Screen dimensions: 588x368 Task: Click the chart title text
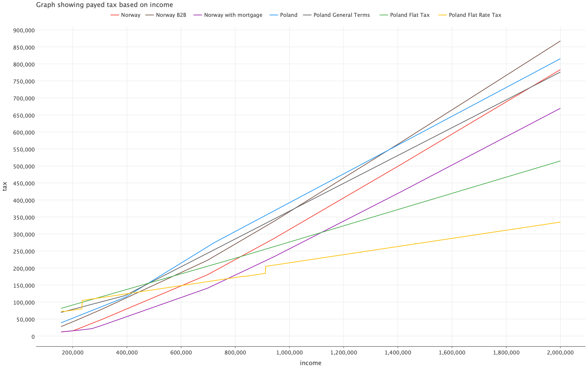[104, 5]
